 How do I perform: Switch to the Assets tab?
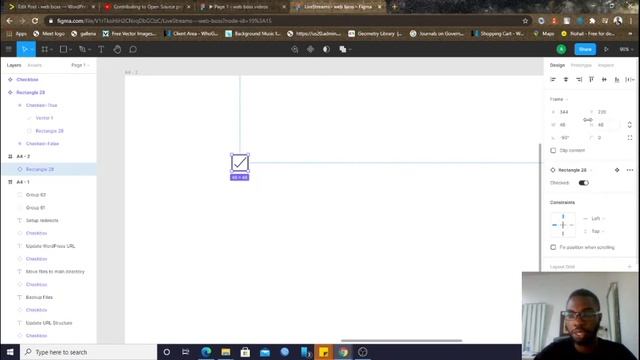click(35, 65)
